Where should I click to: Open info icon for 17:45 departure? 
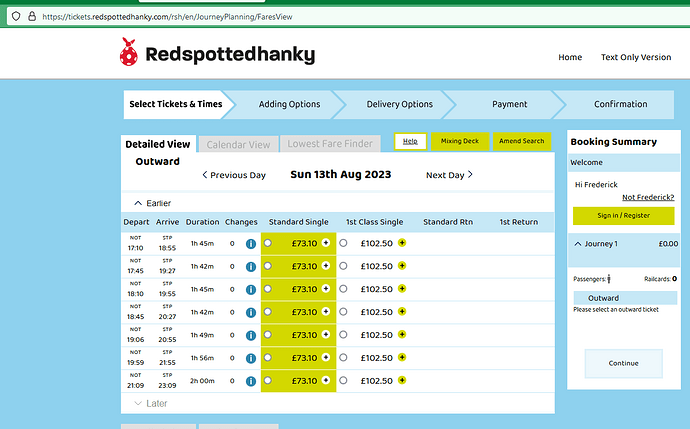pyautogui.click(x=251, y=266)
